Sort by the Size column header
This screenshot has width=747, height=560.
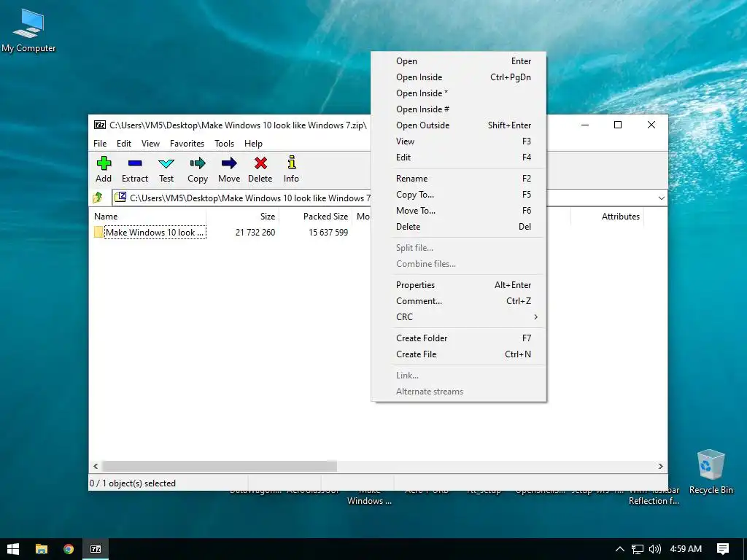(x=243, y=216)
